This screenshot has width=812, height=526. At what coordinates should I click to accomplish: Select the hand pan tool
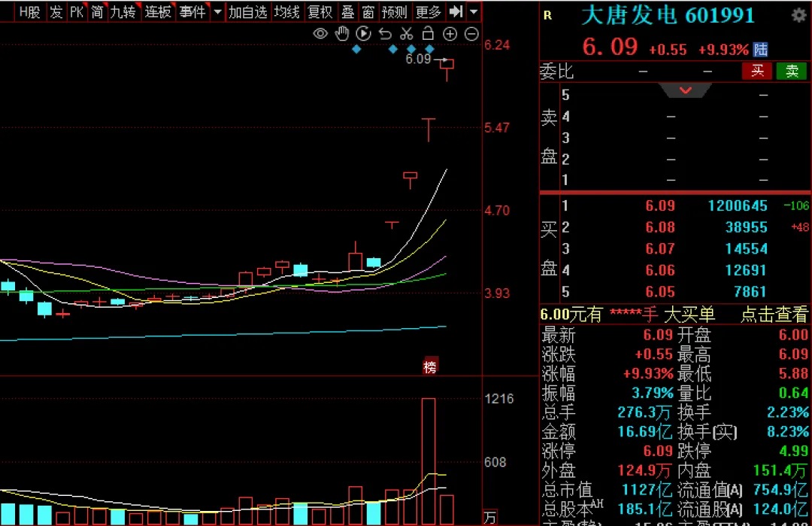[x=342, y=34]
